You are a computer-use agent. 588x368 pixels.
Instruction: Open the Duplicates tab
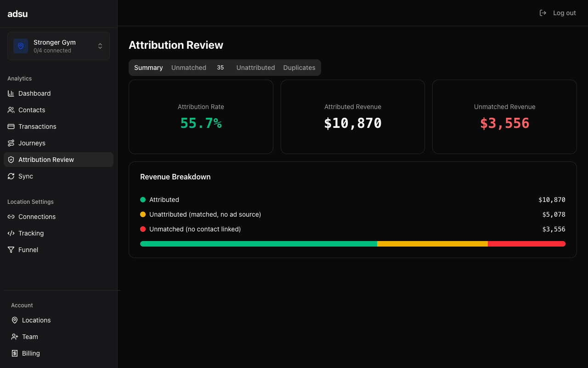[x=299, y=68]
